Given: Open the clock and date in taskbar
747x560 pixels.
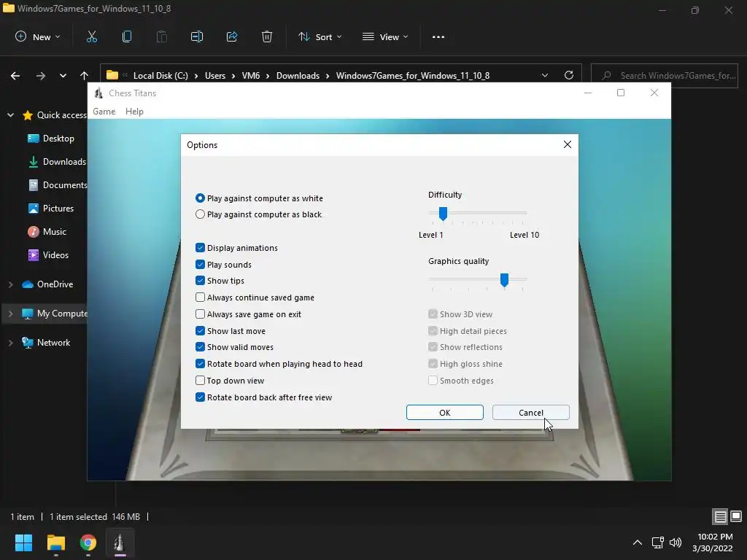Looking at the screenshot, I should pyautogui.click(x=713, y=542).
